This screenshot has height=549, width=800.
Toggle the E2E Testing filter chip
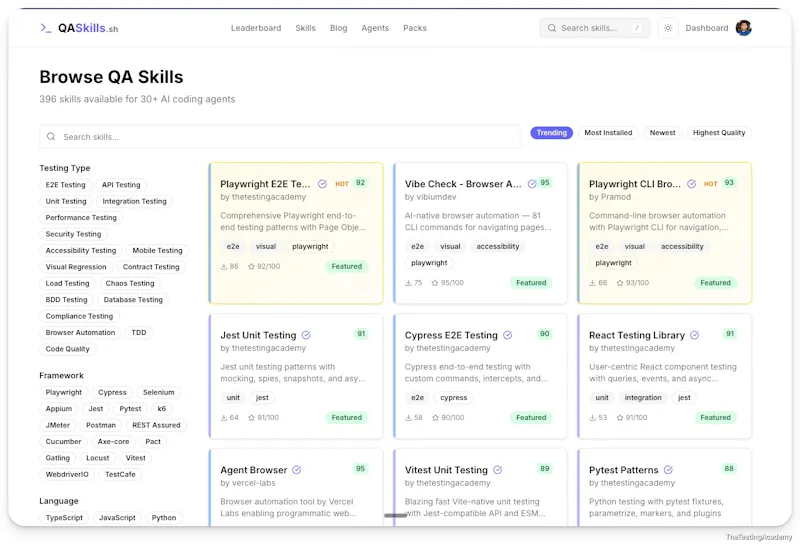[65, 185]
